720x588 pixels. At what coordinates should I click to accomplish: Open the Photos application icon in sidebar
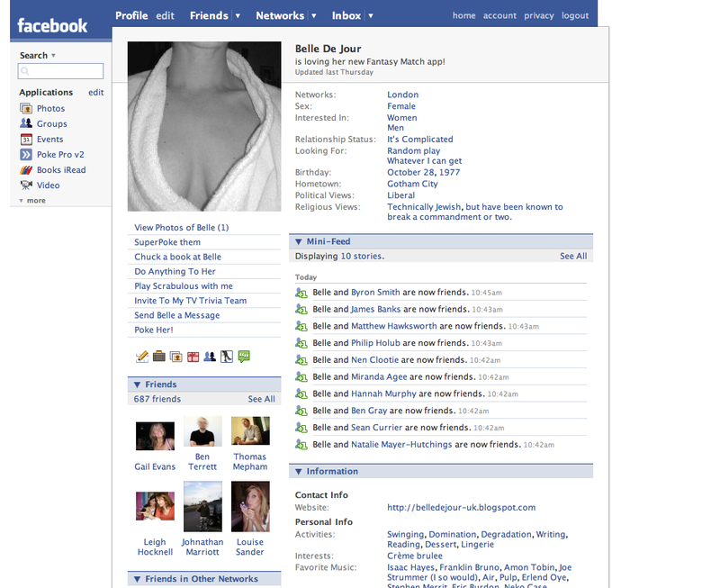[x=27, y=109]
